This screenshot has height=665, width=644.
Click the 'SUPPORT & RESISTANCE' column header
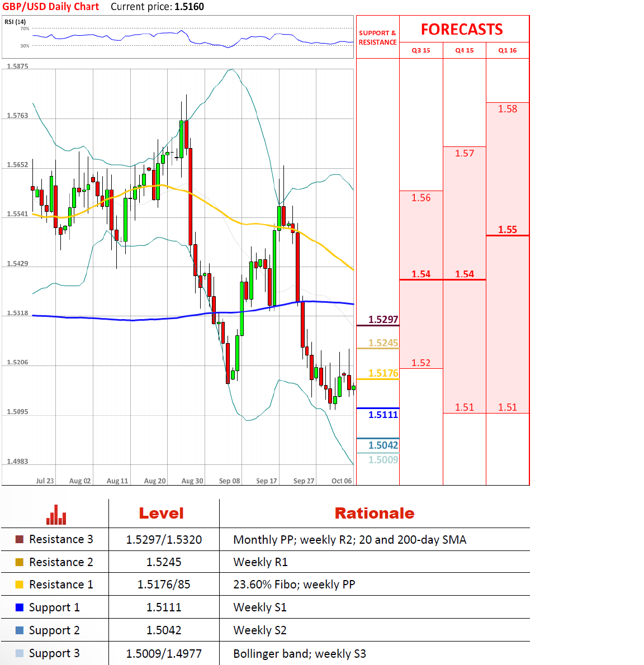[x=377, y=37]
